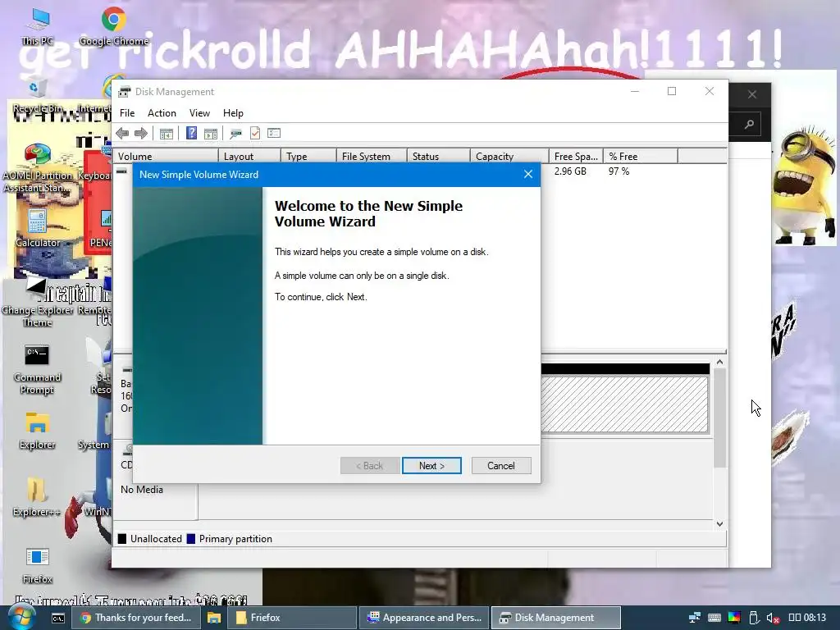Open Google Chrome desktop icon
Image resolution: width=840 pixels, height=630 pixels.
113,27
